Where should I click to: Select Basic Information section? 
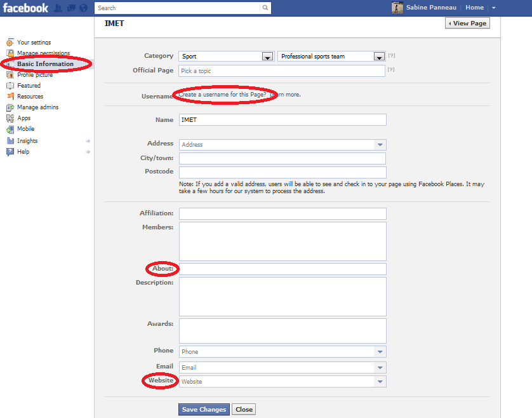(45, 64)
